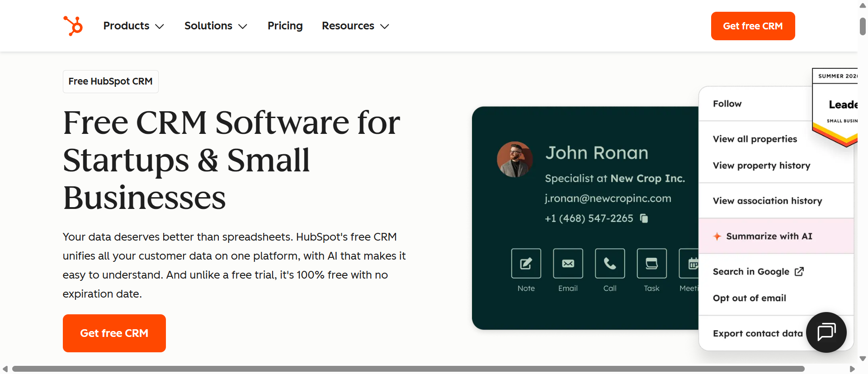Click the HubSpot sprocket logo

coord(73,26)
